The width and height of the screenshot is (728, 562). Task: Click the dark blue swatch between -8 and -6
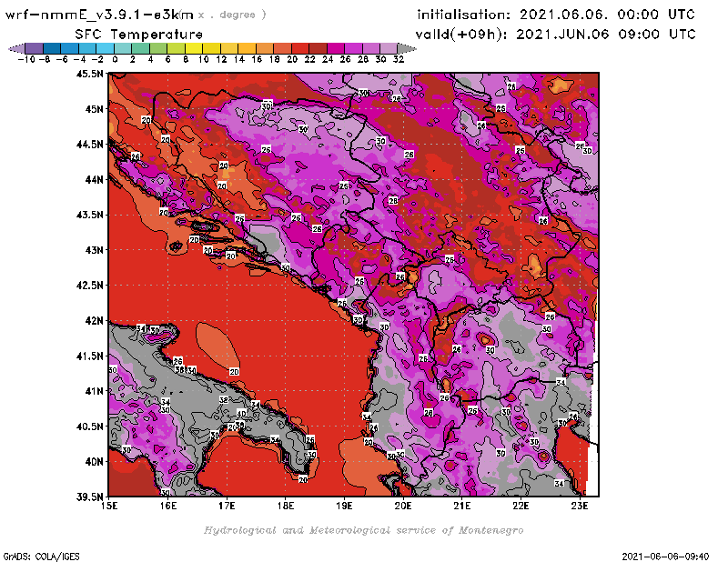pos(52,48)
